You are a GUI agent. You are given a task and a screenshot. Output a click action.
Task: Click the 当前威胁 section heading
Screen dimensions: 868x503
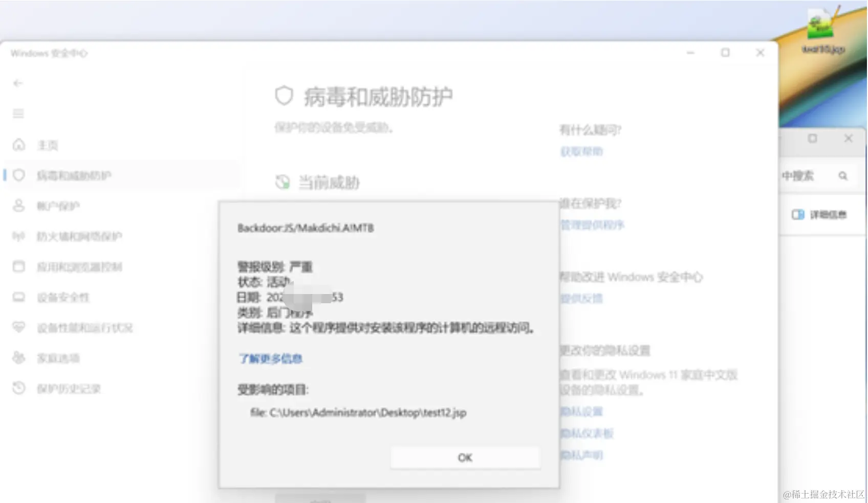(x=329, y=182)
